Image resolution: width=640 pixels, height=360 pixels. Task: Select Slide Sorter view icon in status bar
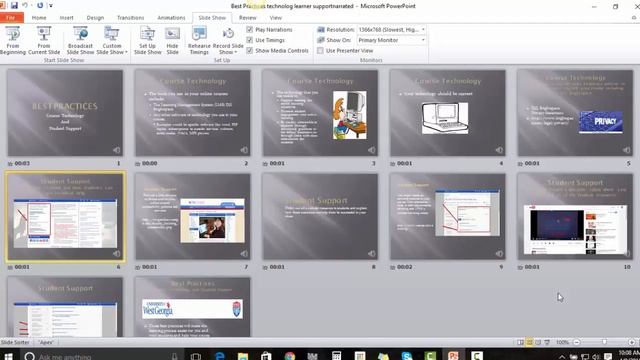[529, 342]
